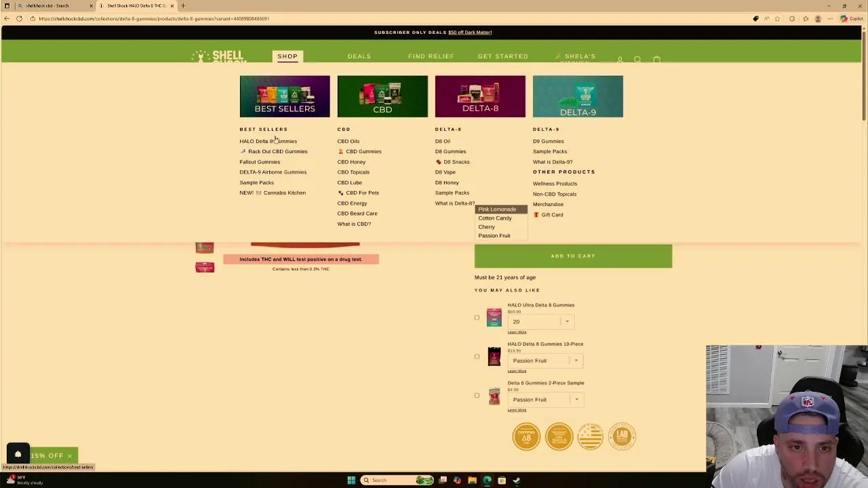Select Passion Fruit in the open flavor list
Screen dimensions: 868x488
[x=501, y=236]
